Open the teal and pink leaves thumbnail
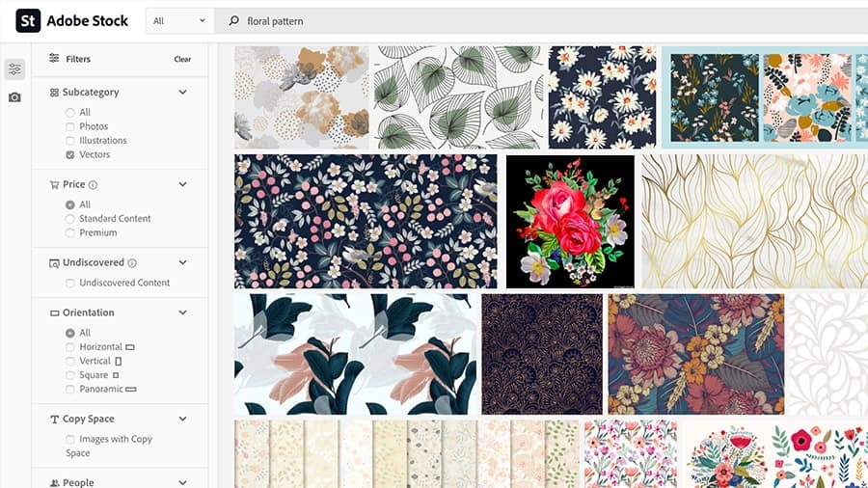868x488 pixels. point(355,354)
